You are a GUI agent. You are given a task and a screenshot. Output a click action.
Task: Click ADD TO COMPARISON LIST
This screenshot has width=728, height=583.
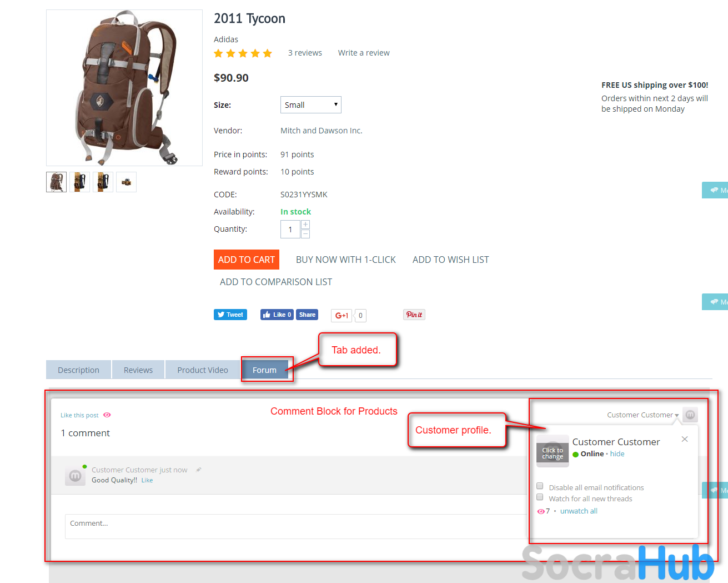(x=276, y=282)
